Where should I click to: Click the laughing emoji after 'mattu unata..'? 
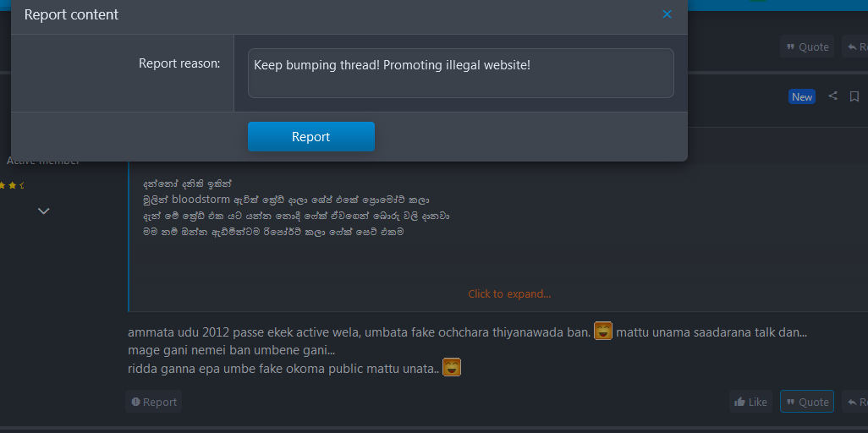pyautogui.click(x=452, y=367)
